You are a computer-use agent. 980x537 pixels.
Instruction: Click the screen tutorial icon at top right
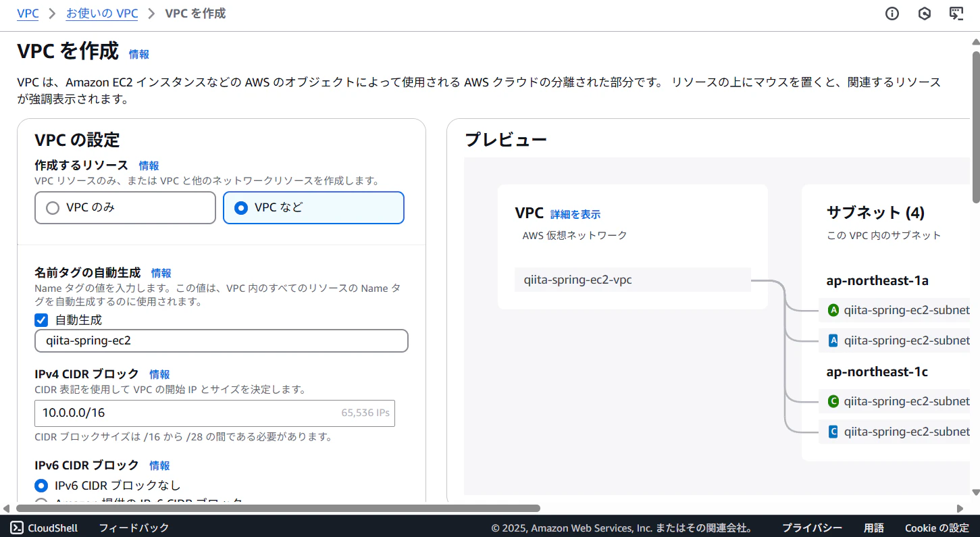tap(956, 14)
